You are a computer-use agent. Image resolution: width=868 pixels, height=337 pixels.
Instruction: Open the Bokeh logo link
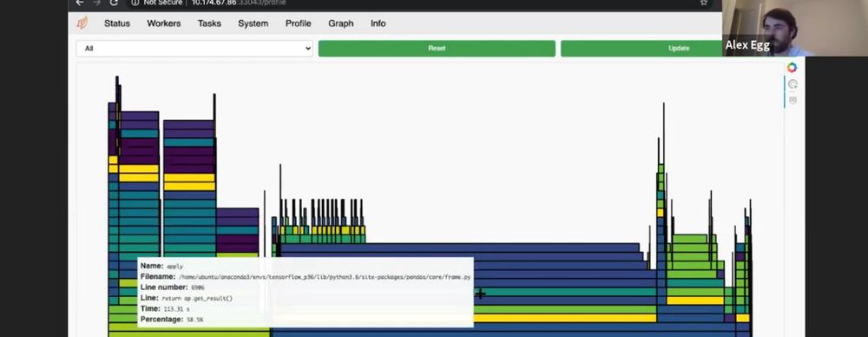[792, 68]
